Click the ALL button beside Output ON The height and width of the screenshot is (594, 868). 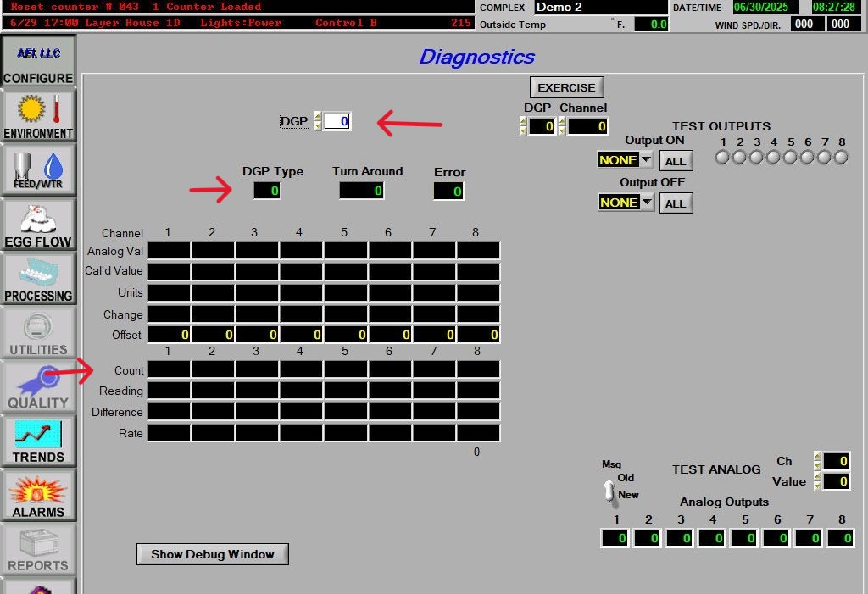click(676, 161)
